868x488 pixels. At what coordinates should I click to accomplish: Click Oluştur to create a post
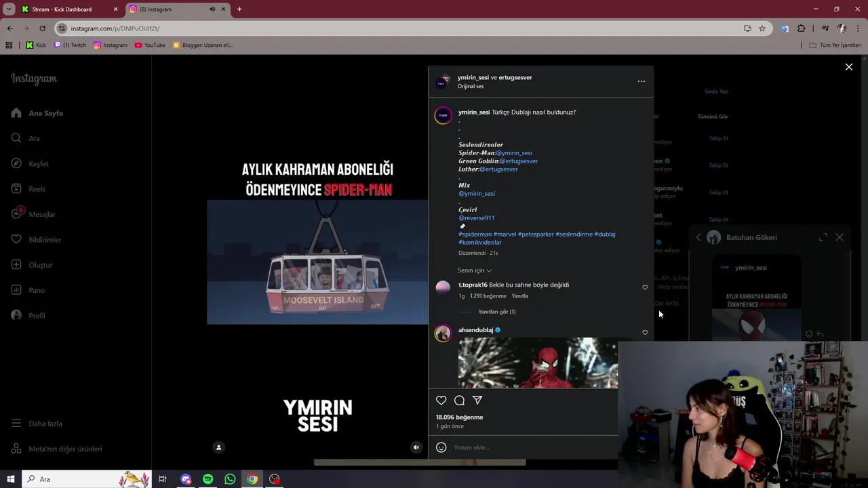click(x=32, y=265)
